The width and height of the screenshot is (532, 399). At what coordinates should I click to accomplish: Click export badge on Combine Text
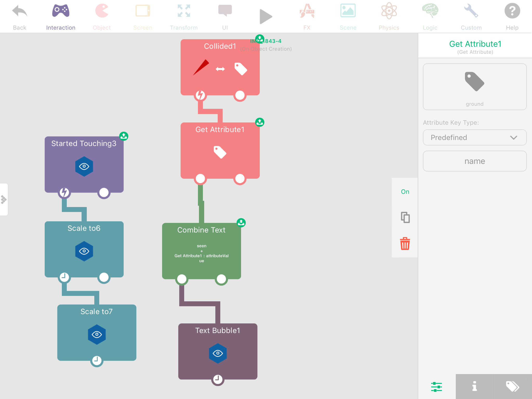coord(241,223)
